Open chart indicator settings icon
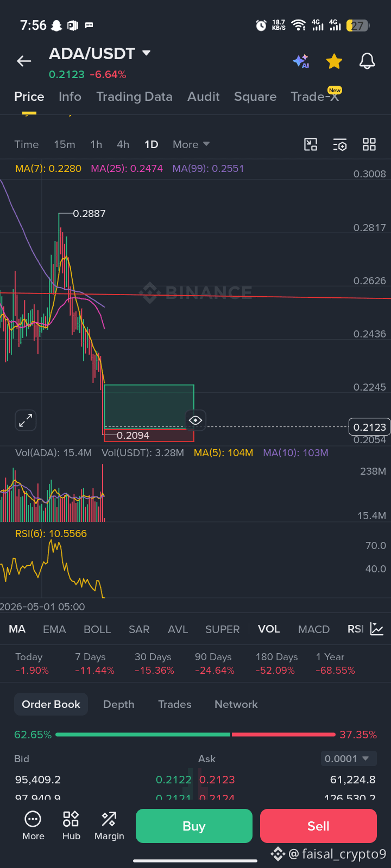This screenshot has height=868, width=391. pyautogui.click(x=340, y=144)
